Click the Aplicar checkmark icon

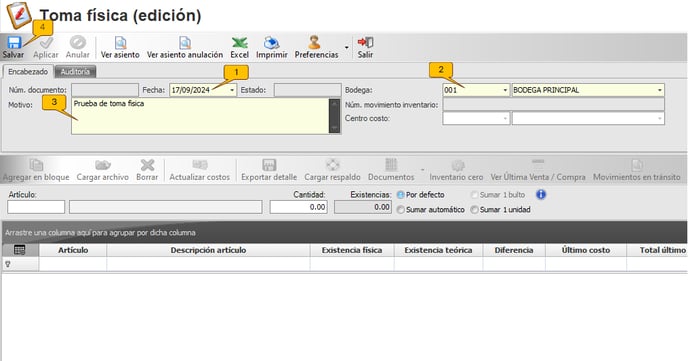tap(46, 43)
